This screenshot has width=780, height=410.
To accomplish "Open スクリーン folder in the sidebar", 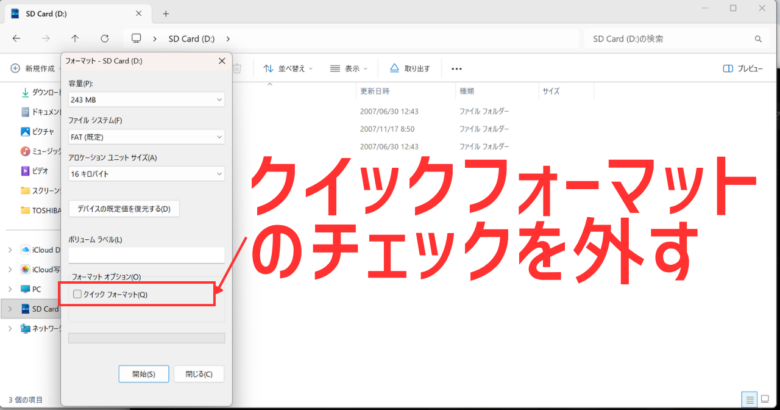I will 40,191.
